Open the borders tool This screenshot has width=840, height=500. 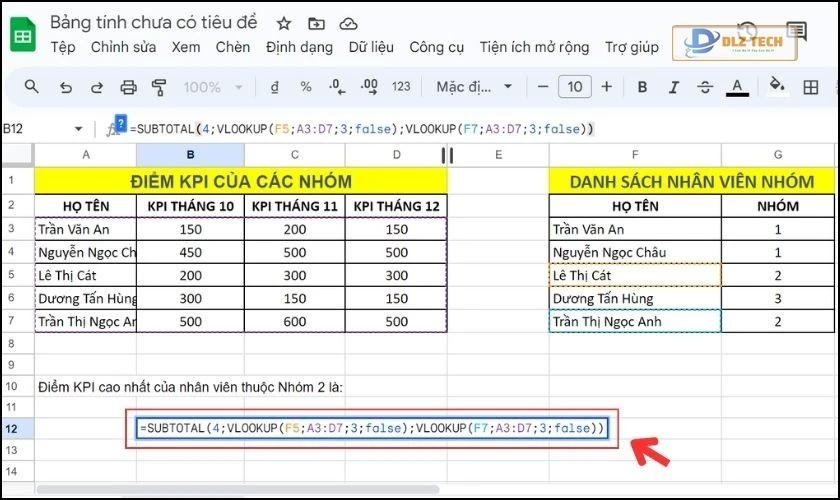click(x=811, y=87)
